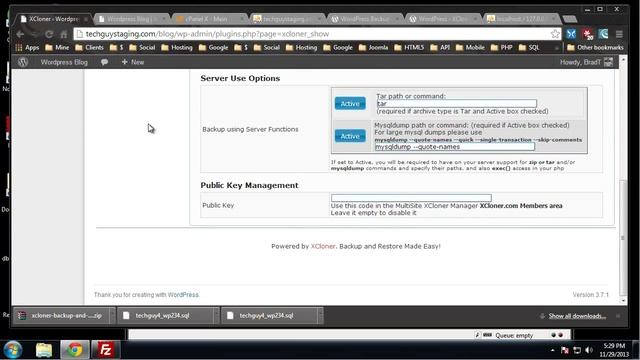Follow the XCloner link in the footer
Image resolution: width=640 pixels, height=360 pixels.
[x=323, y=247]
